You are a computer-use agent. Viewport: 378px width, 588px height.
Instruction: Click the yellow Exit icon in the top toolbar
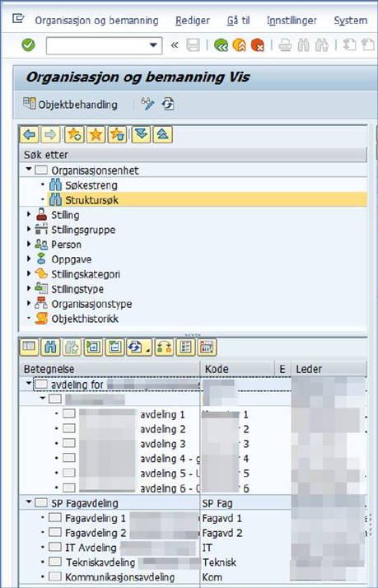[240, 45]
